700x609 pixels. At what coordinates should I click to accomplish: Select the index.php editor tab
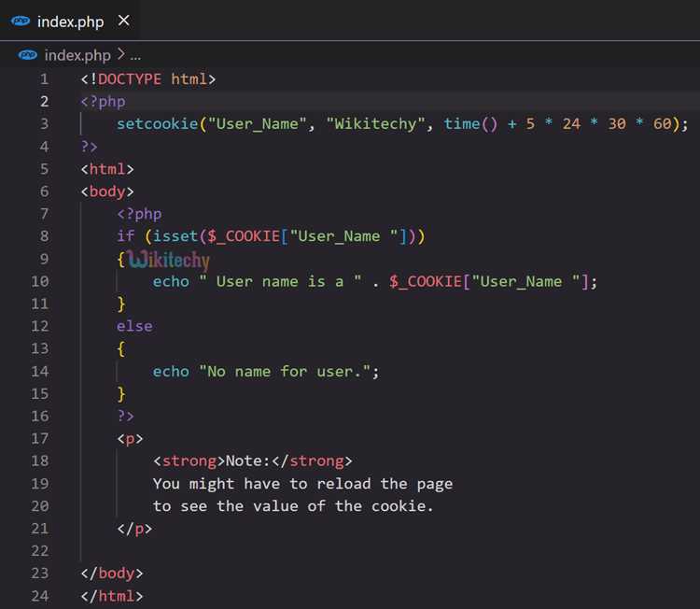tap(69, 21)
